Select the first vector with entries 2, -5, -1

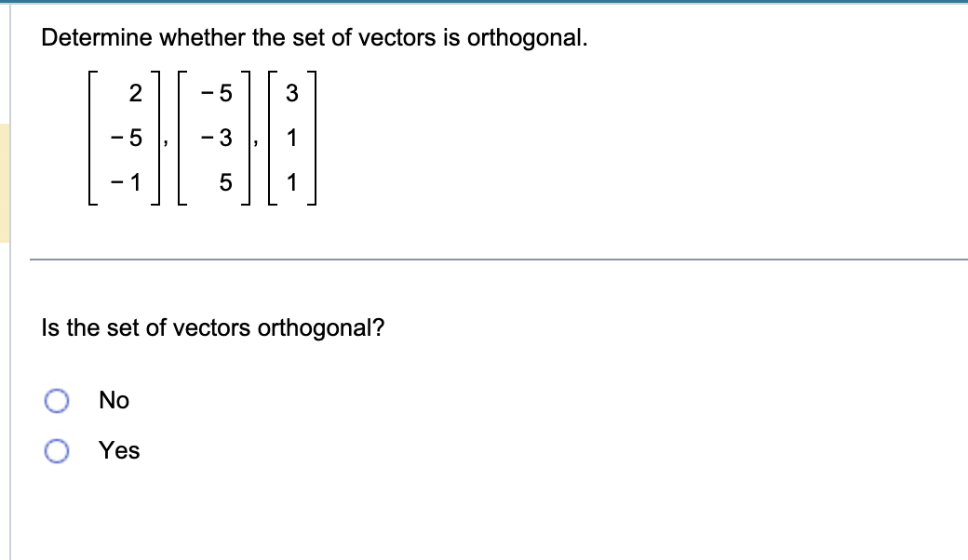click(x=124, y=138)
